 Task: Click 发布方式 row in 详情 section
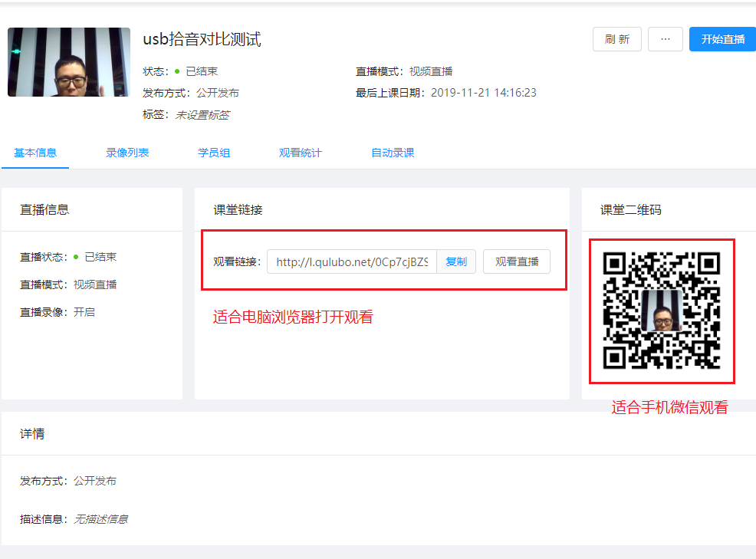tap(68, 481)
